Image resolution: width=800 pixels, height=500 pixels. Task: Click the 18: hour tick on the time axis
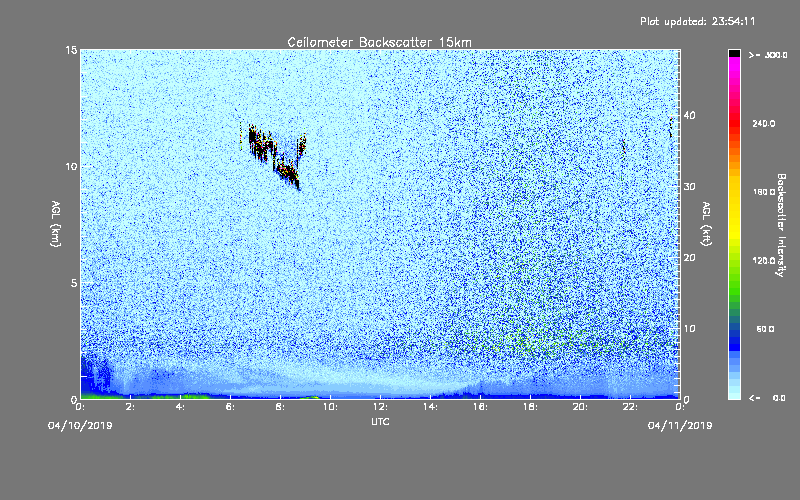(530, 407)
